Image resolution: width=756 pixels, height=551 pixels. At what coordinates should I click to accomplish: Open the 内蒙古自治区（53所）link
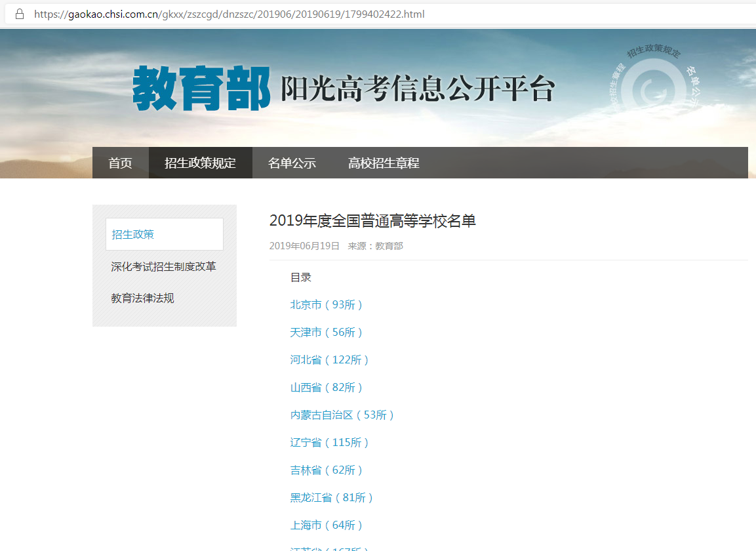[342, 415]
